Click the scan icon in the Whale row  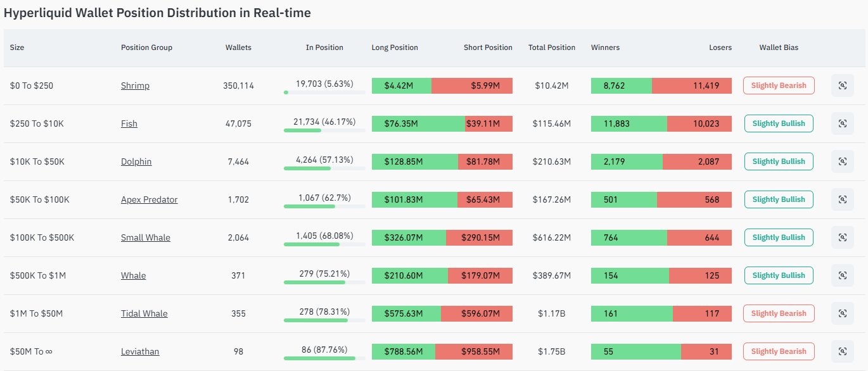842,275
